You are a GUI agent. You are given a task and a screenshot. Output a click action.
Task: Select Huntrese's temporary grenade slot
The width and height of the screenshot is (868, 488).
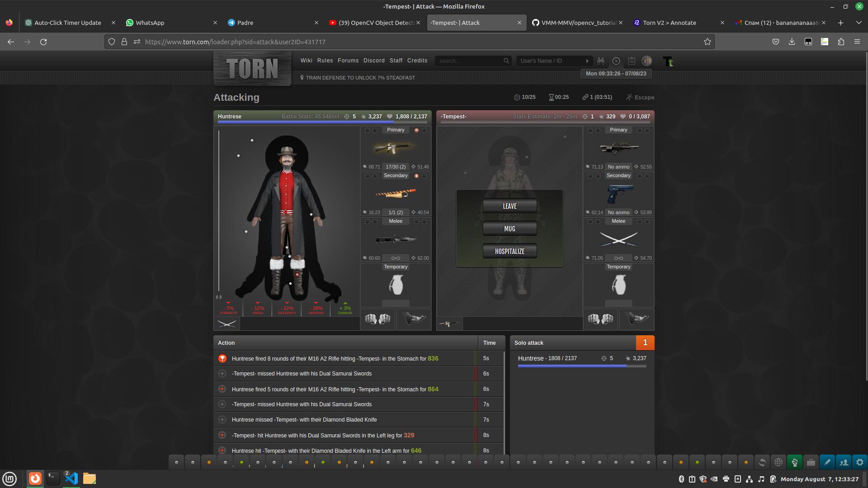click(396, 285)
